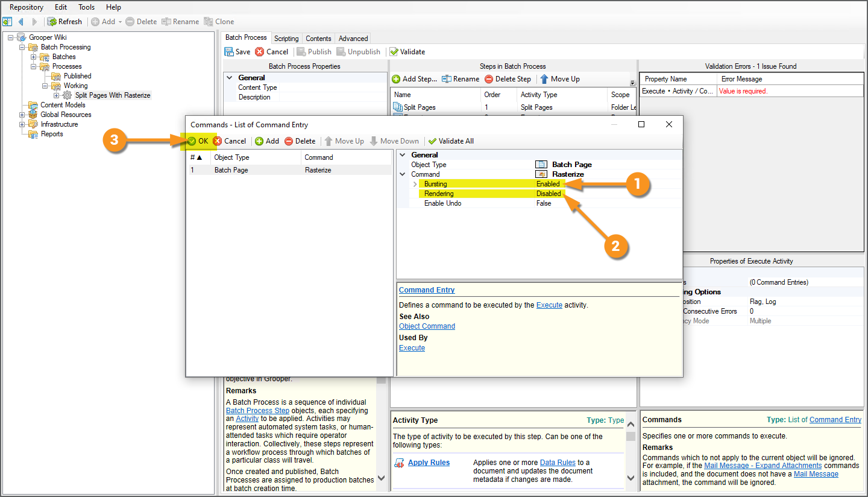The width and height of the screenshot is (868, 497).
Task: Switch to the Scripting tab
Action: point(286,39)
